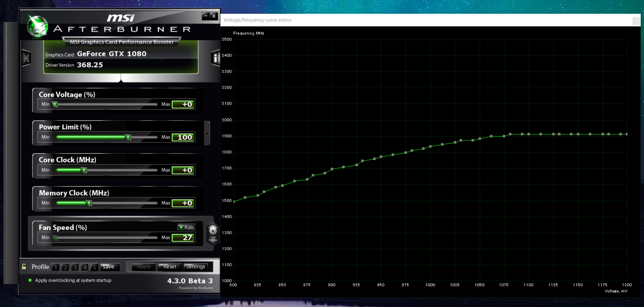Toggle Apply overclocking at system startup
Screen dimensions: 644x307
click(30, 280)
